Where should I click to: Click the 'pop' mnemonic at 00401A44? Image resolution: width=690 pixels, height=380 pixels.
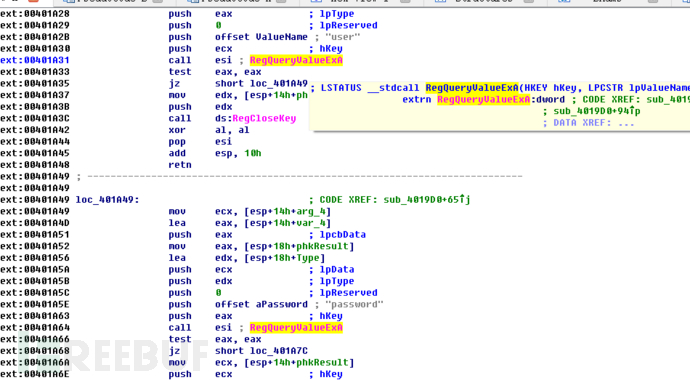(x=177, y=142)
